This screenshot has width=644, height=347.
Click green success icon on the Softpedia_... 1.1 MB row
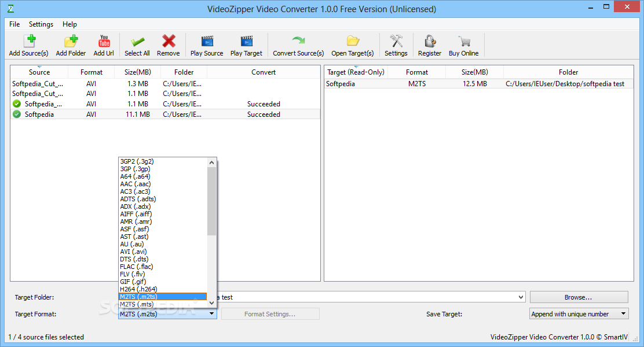coord(17,104)
